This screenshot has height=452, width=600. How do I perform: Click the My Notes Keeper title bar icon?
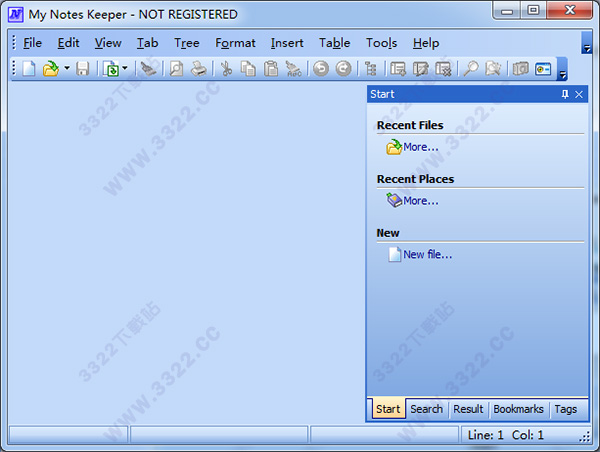tap(16, 15)
